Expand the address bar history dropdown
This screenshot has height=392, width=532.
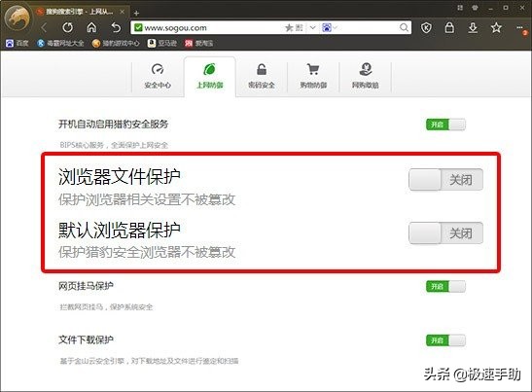coord(312,27)
